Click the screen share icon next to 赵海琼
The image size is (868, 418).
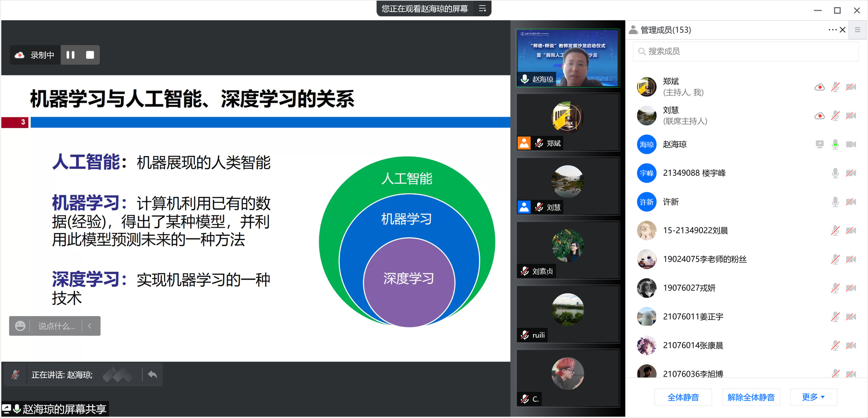(x=819, y=145)
